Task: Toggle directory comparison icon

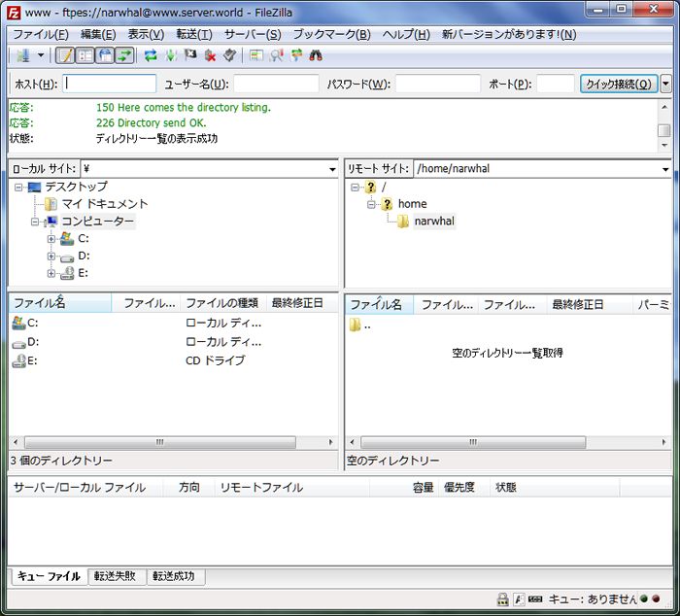Action: 276,55
